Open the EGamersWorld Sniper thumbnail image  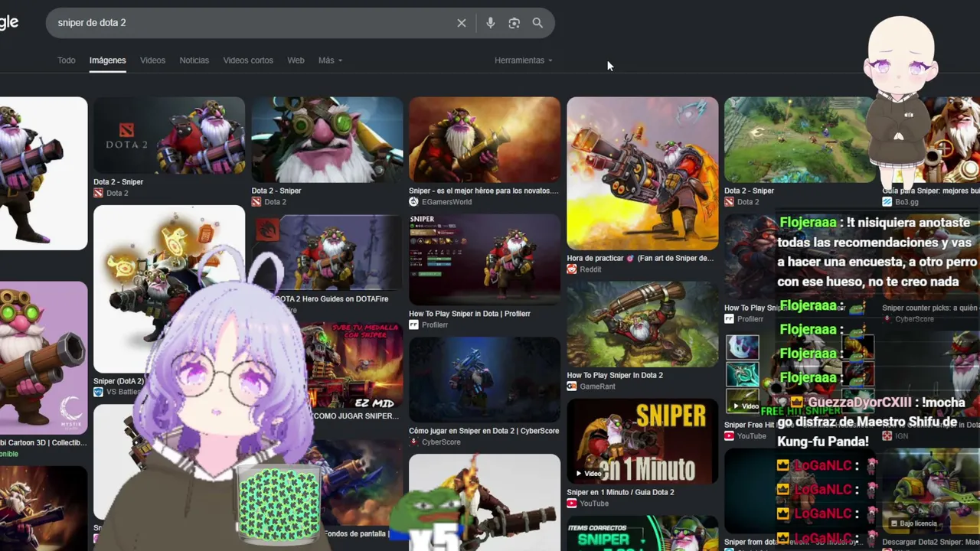[x=485, y=139]
